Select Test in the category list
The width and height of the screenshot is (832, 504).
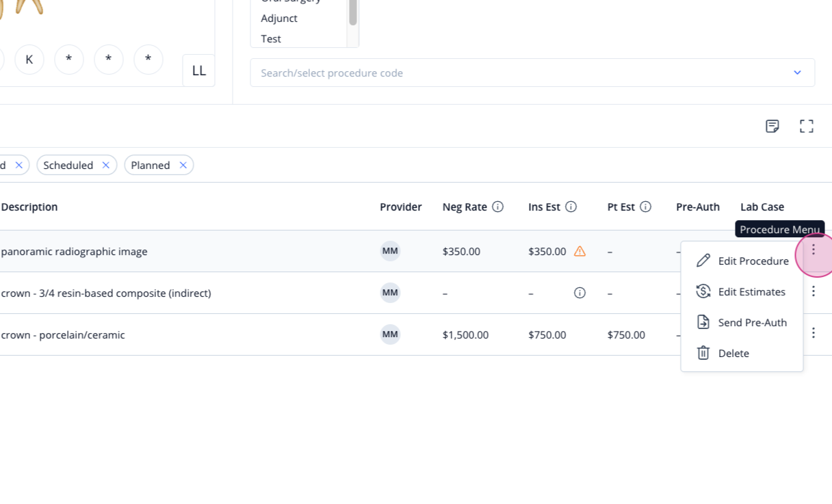[271, 38]
